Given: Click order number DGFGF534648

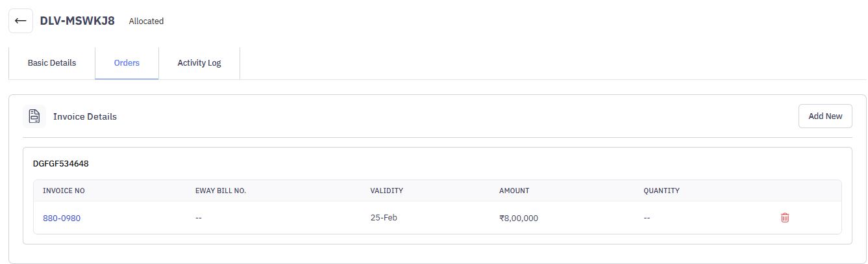Looking at the screenshot, I should point(60,164).
